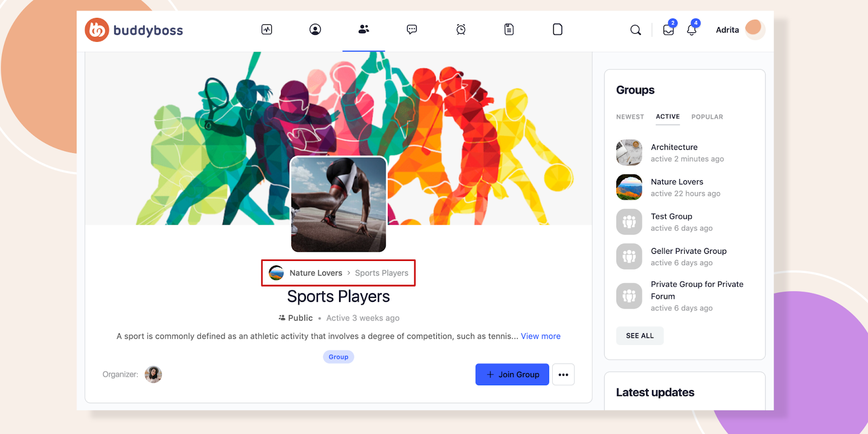Image resolution: width=868 pixels, height=434 pixels.
Task: Click View more in group description
Action: [540, 336]
